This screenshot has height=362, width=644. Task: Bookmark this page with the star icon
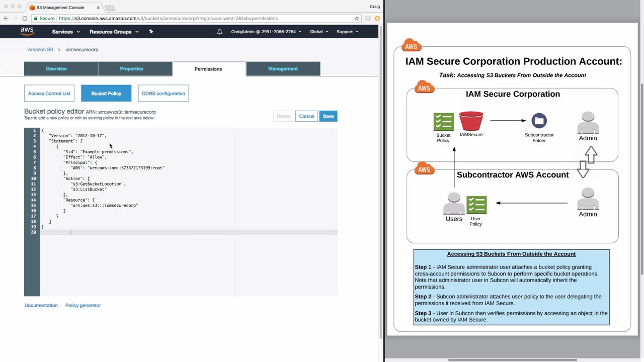click(x=357, y=19)
